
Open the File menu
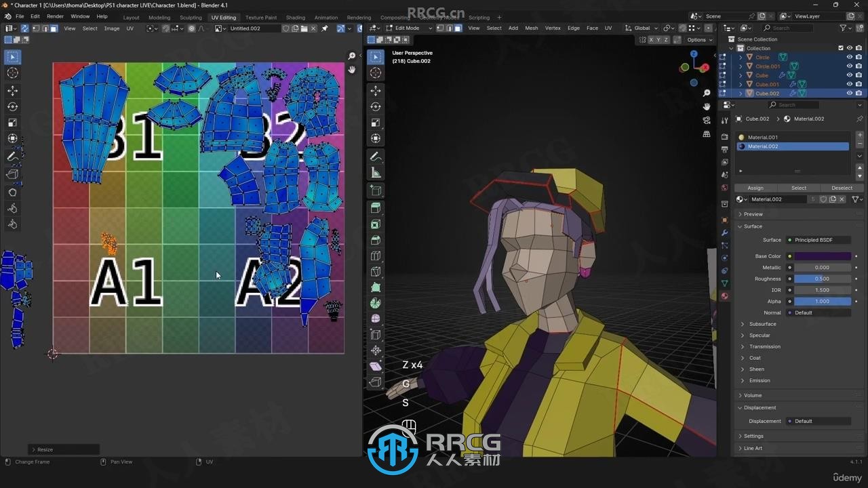(x=20, y=16)
